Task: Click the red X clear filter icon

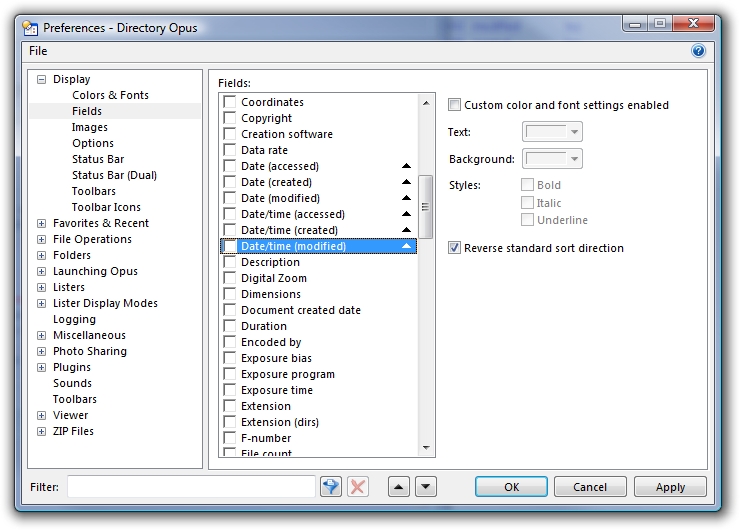Action: coord(358,487)
